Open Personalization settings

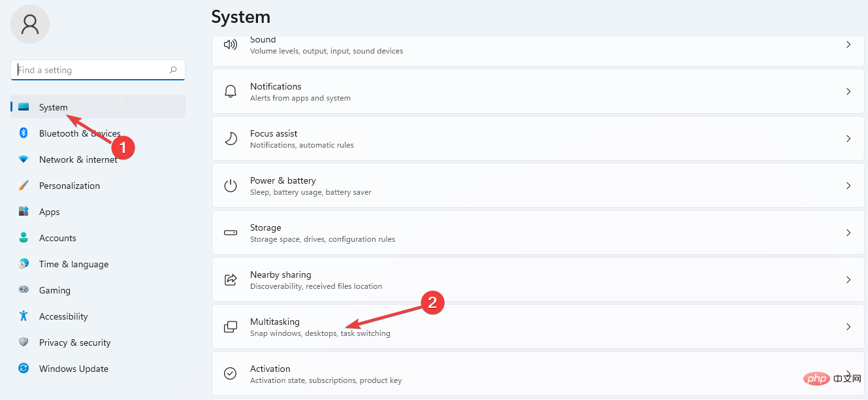(x=69, y=185)
